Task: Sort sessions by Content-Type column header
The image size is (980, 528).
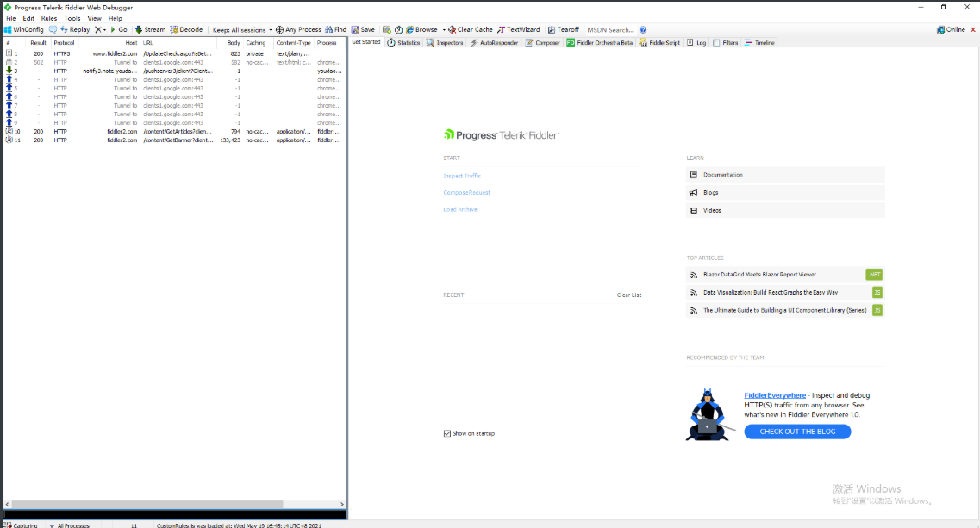Action: click(x=294, y=42)
